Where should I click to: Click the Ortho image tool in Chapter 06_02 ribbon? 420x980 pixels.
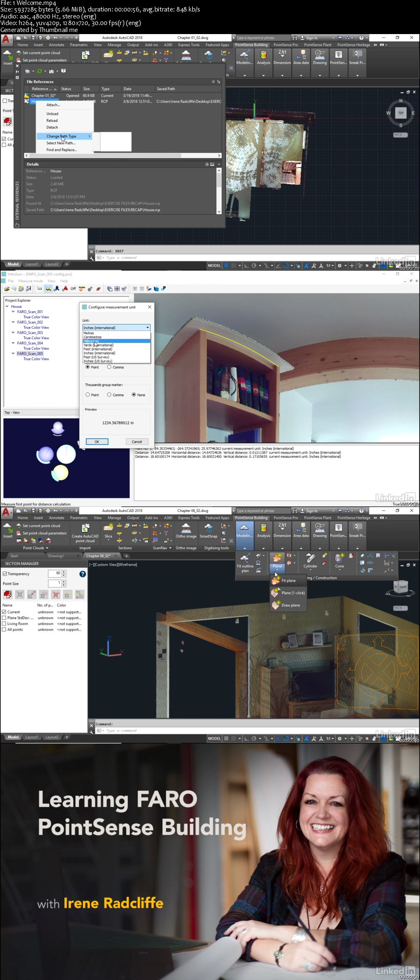pyautogui.click(x=186, y=530)
